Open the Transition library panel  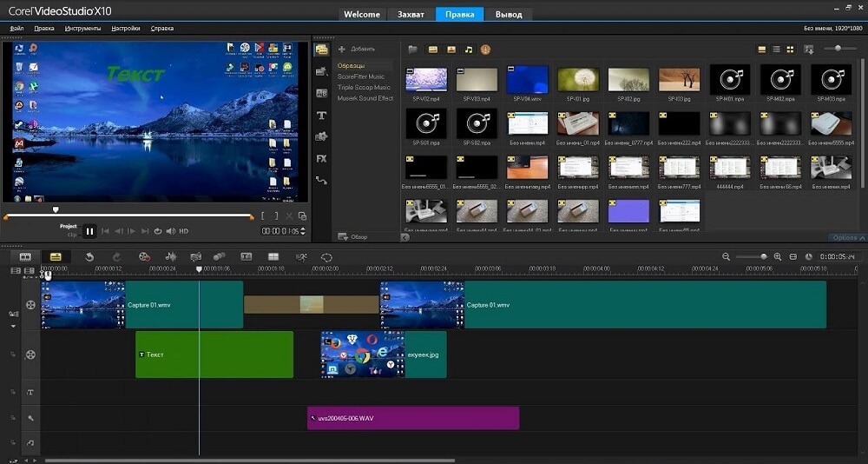click(x=321, y=93)
